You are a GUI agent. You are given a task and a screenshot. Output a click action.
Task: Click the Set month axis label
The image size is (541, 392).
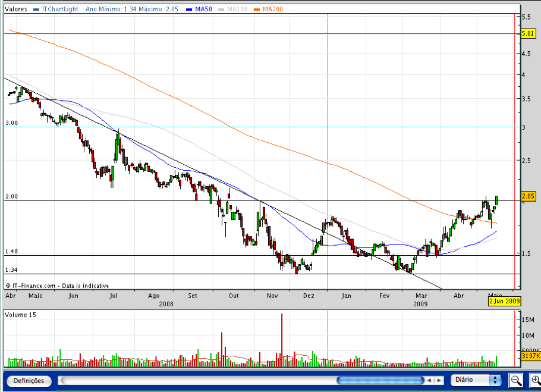point(193,296)
